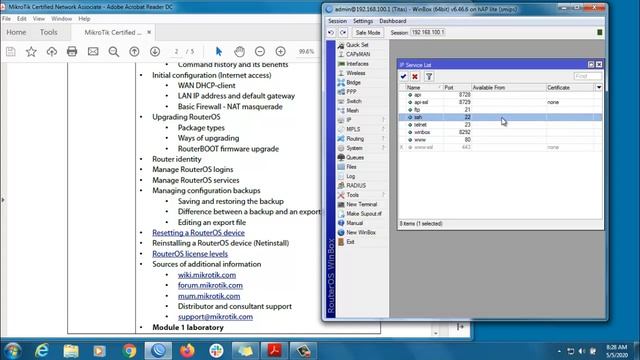640x360 pixels.
Task: Open Bridge in WinBox sidebar
Action: [x=354, y=82]
